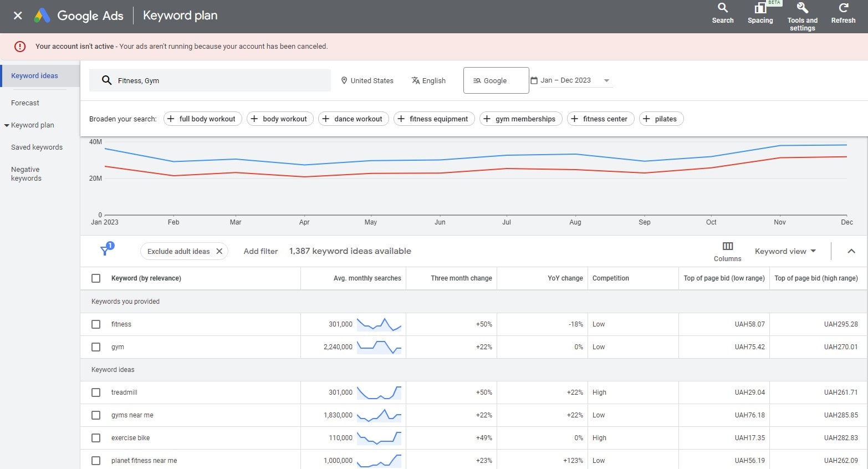Click the red account alert icon
The image size is (868, 469).
click(x=20, y=47)
